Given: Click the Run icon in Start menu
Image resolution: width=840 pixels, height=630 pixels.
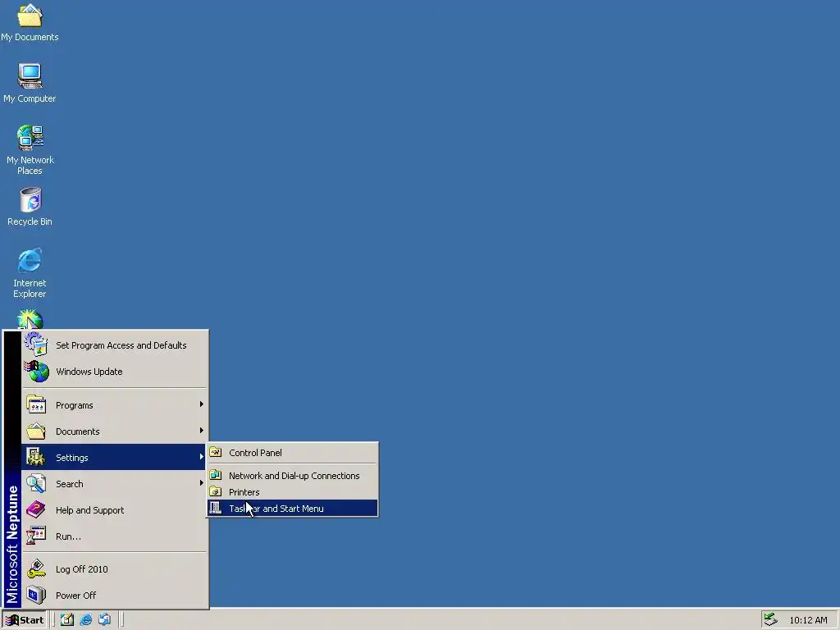Looking at the screenshot, I should point(36,536).
